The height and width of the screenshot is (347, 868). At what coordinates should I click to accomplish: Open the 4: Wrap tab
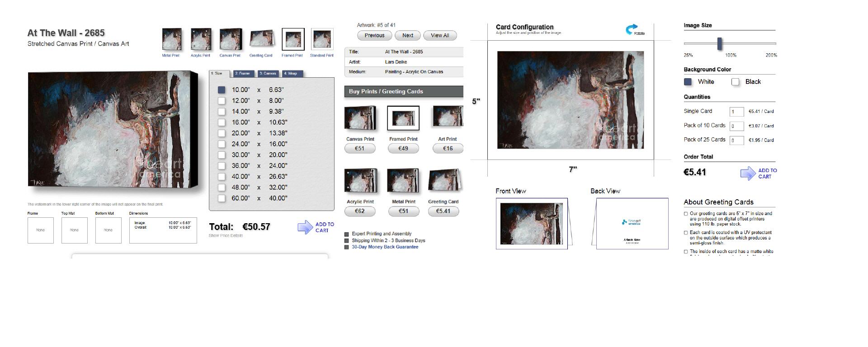coord(292,73)
